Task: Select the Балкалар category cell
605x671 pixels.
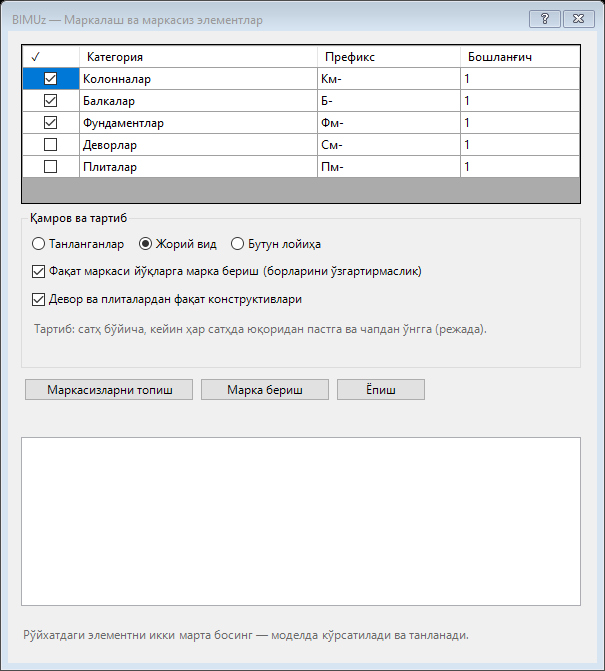Action: (x=199, y=101)
